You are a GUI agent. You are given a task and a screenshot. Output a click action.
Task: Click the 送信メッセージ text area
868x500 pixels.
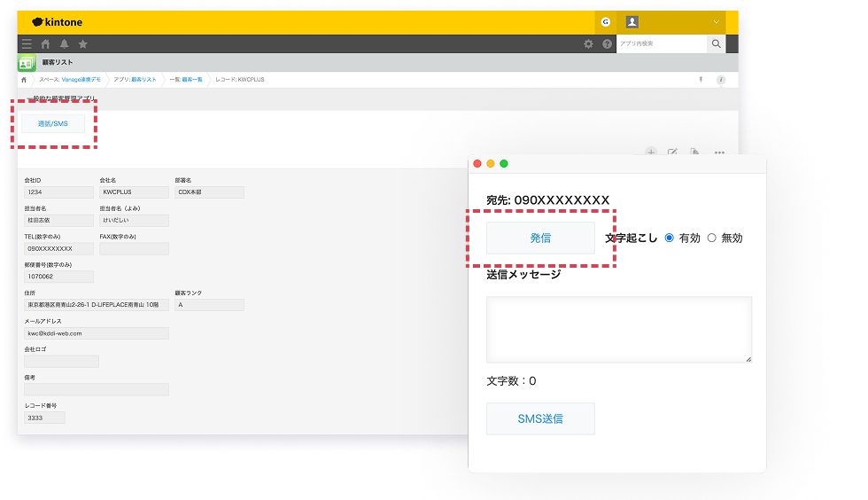618,329
